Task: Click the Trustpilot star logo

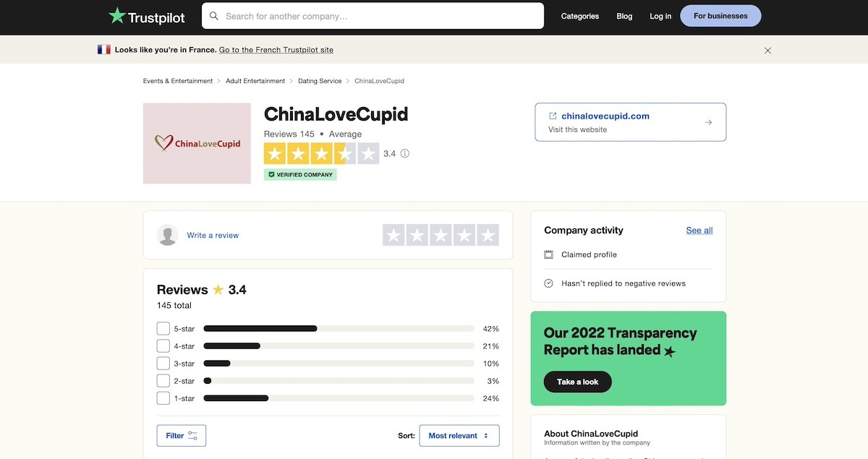Action: [116, 15]
